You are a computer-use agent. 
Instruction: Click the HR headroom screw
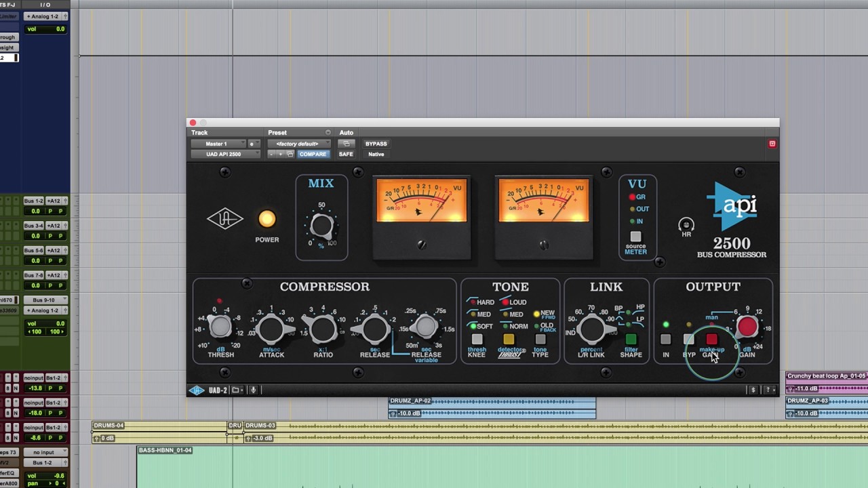click(686, 224)
